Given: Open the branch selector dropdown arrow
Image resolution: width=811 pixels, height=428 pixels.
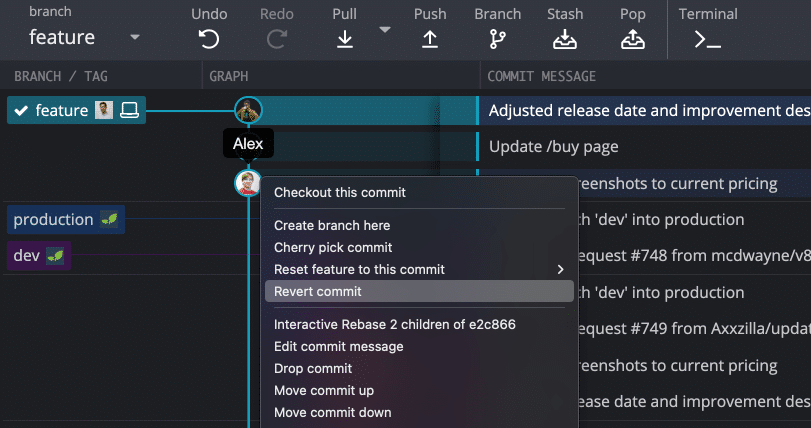Looking at the screenshot, I should coord(134,37).
